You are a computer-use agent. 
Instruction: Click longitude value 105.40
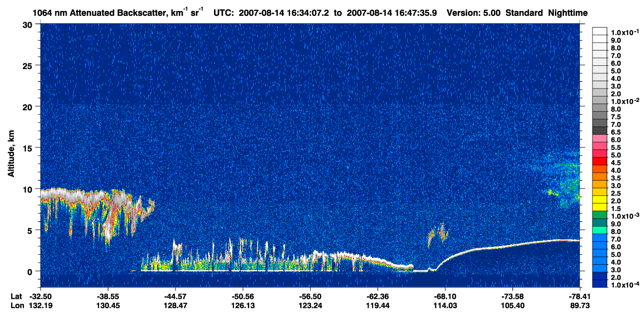click(x=512, y=306)
